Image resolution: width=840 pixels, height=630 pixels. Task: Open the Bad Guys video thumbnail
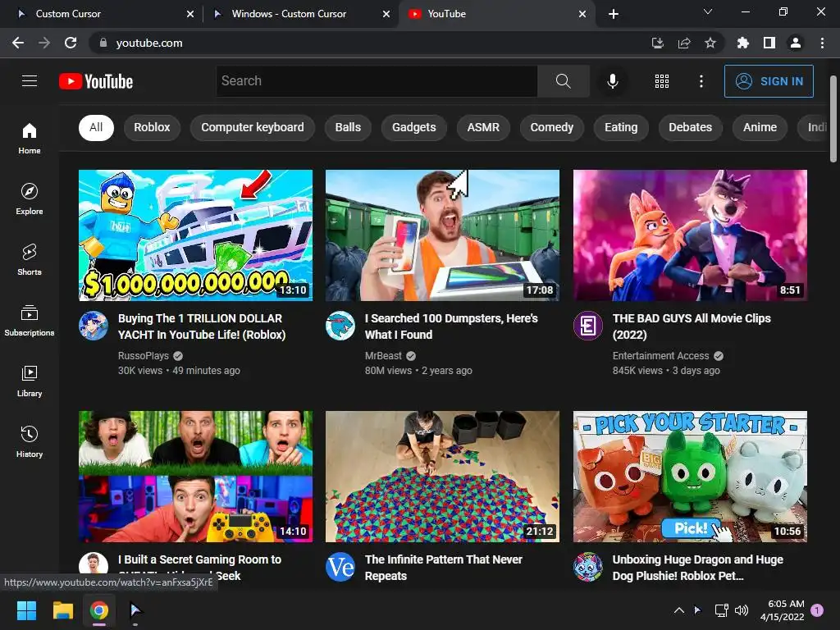[690, 235]
